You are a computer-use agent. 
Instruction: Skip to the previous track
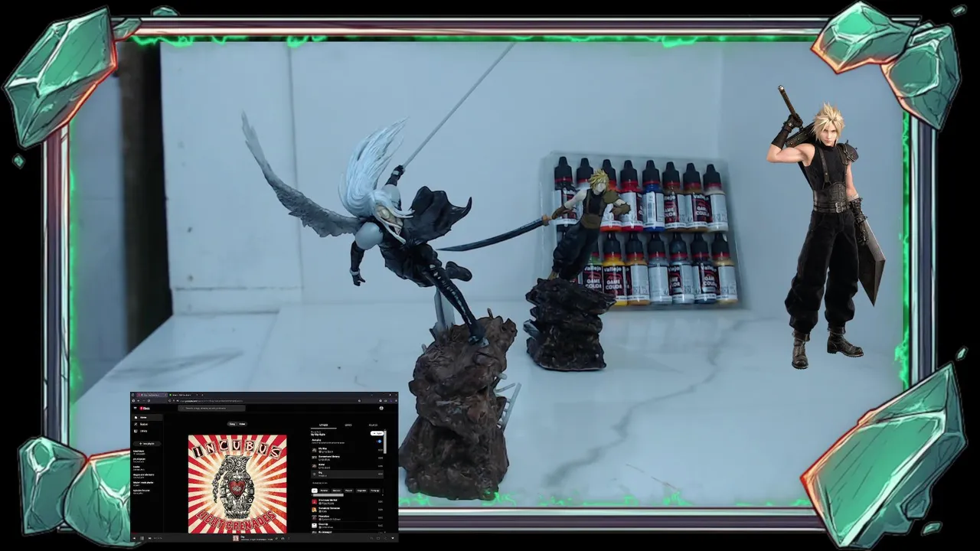(134, 539)
